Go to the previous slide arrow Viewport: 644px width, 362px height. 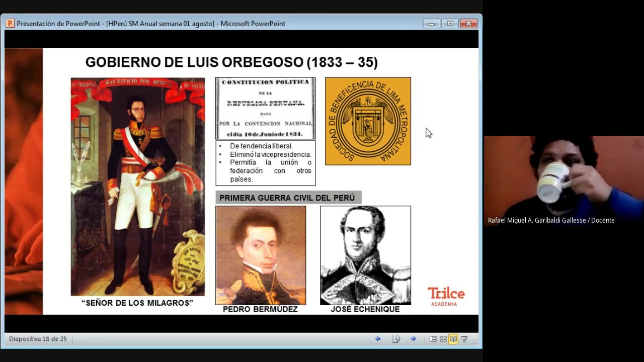pyautogui.click(x=378, y=339)
